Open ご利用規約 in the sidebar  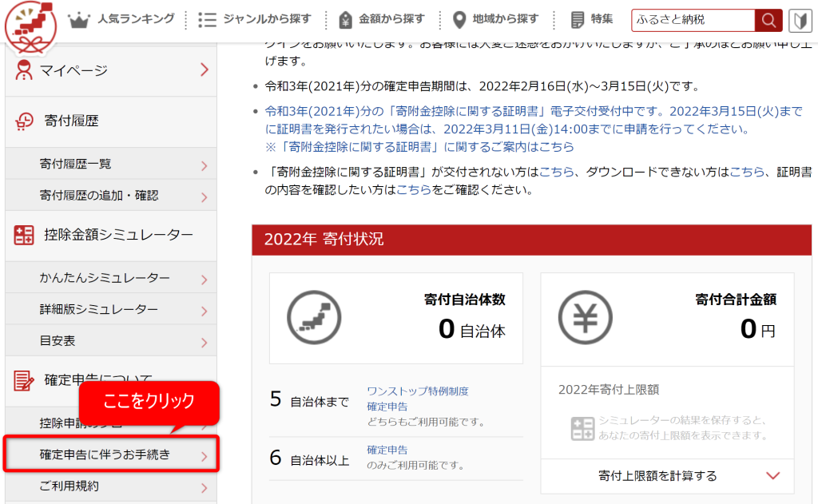pyautogui.click(x=69, y=486)
